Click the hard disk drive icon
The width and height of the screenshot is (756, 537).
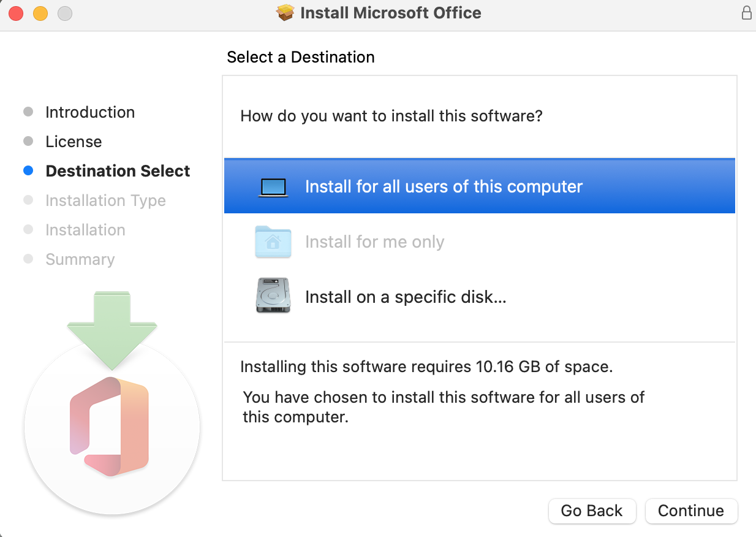pyautogui.click(x=273, y=296)
